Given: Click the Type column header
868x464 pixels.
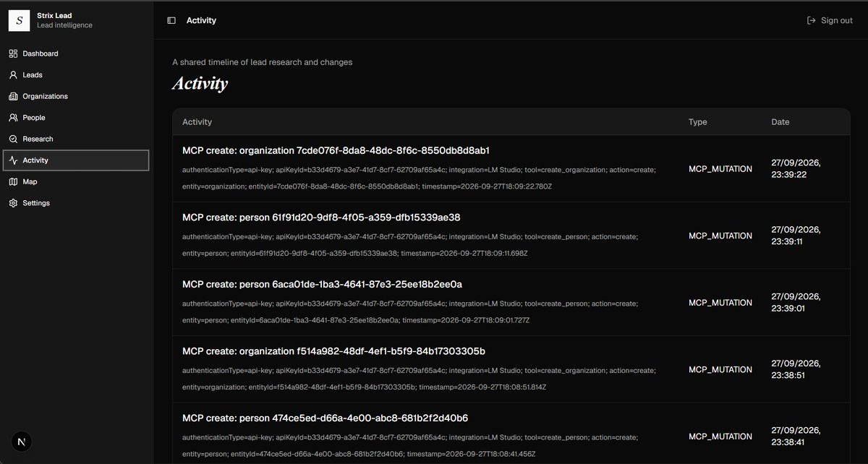Looking at the screenshot, I should [697, 122].
